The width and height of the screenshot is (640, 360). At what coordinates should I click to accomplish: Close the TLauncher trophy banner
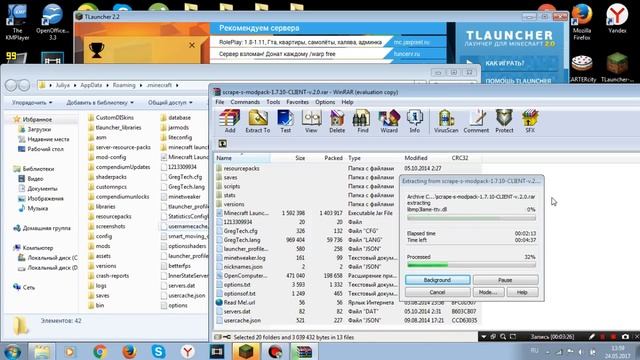point(192,45)
